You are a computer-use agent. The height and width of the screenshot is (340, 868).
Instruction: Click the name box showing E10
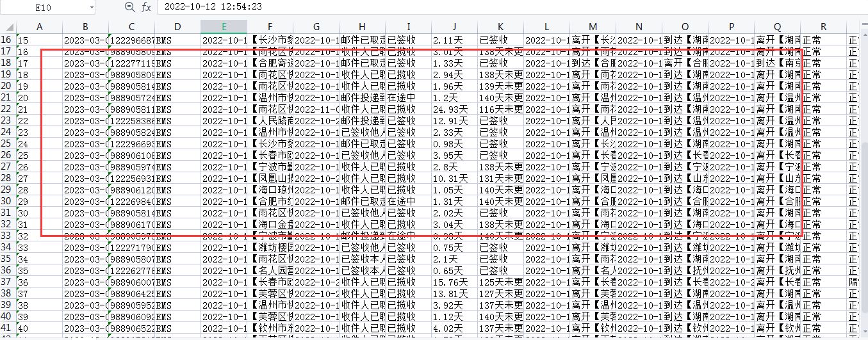coord(45,7)
